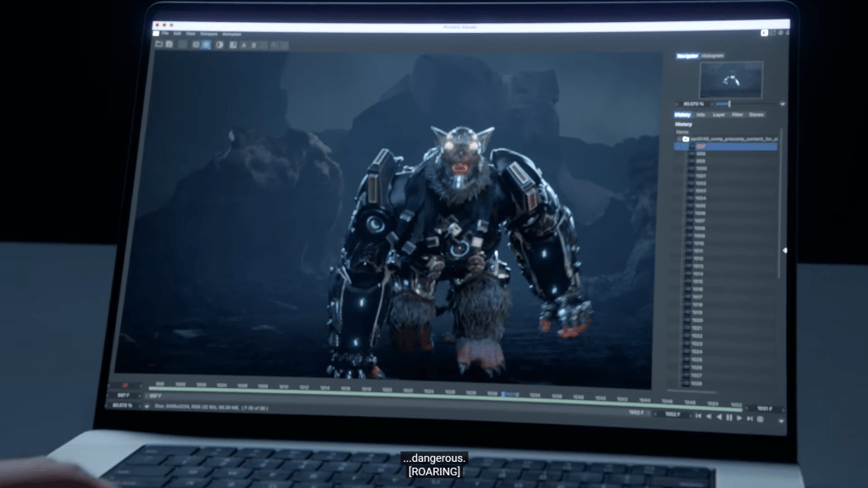Open the Filter tab
Viewport: 868px width, 488px height.
737,114
